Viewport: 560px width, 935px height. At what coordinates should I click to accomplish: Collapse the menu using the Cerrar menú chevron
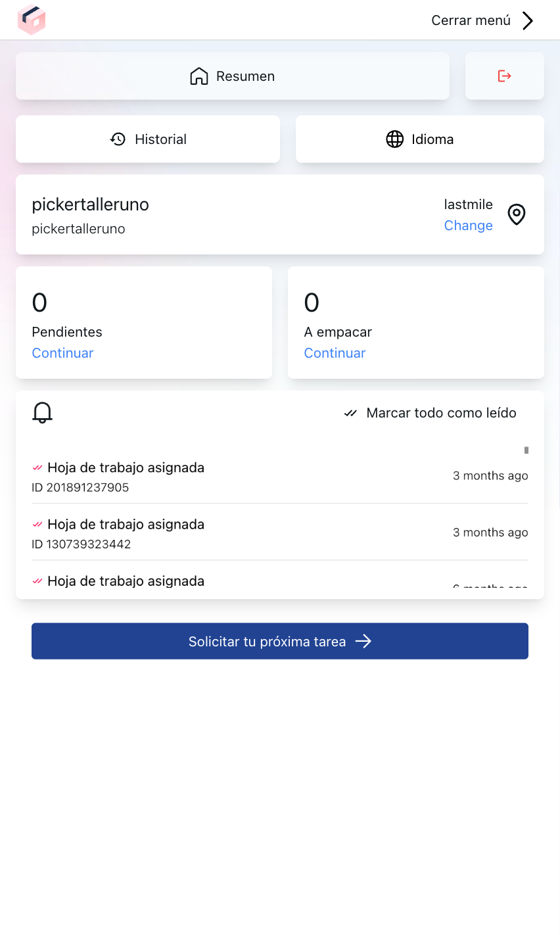click(527, 20)
